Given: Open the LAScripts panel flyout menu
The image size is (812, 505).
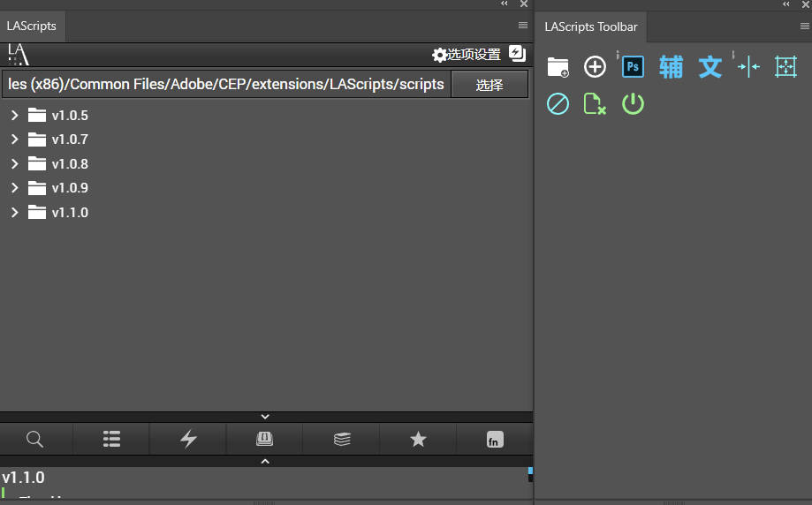Looking at the screenshot, I should [x=523, y=26].
